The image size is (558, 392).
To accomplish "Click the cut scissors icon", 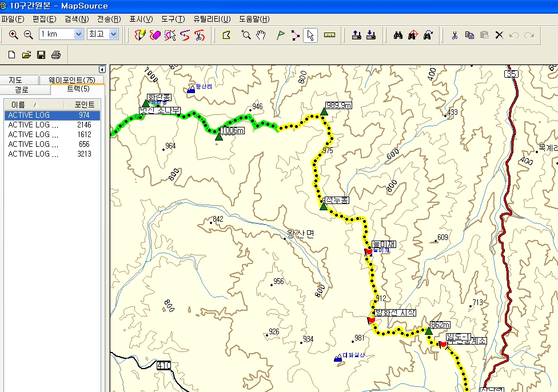I will pos(455,35).
